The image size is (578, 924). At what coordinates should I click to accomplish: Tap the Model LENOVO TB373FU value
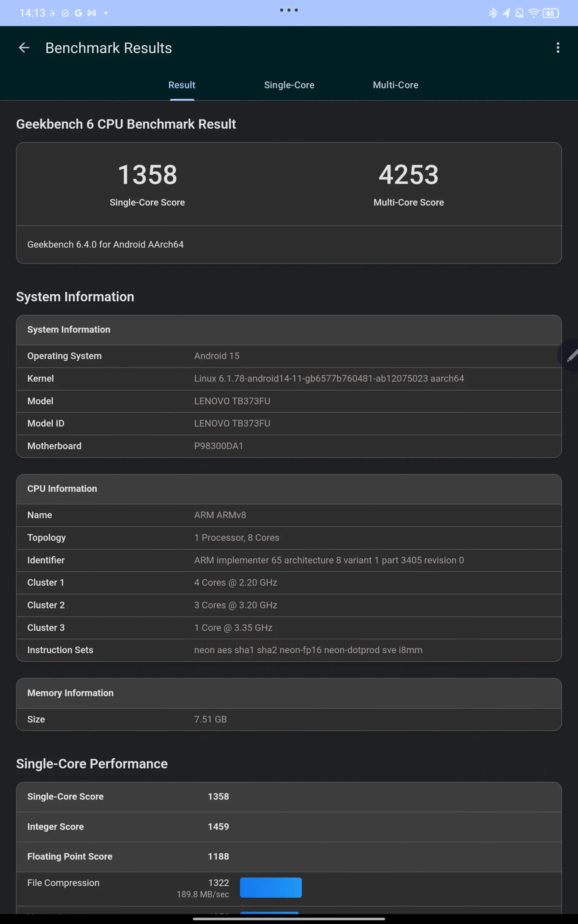(x=232, y=401)
